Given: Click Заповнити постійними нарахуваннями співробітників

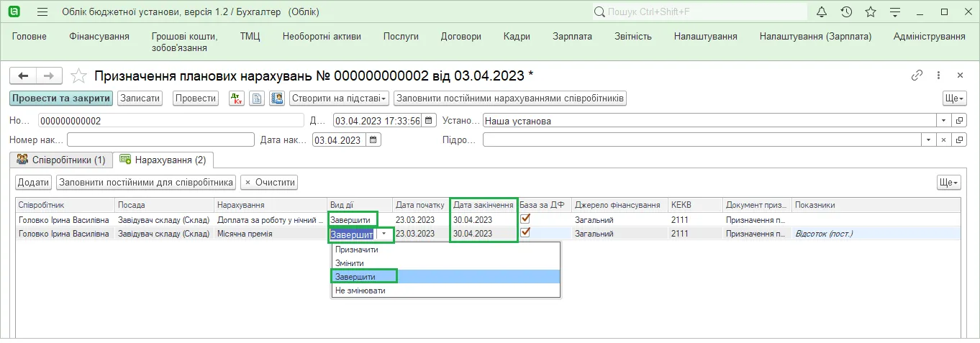Looking at the screenshot, I should [510, 99].
